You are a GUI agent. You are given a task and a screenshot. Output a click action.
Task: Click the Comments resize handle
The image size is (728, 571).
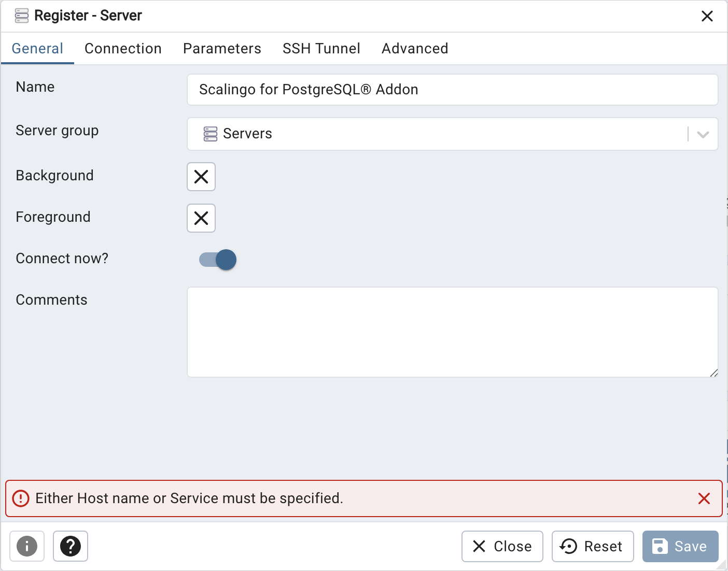714,373
